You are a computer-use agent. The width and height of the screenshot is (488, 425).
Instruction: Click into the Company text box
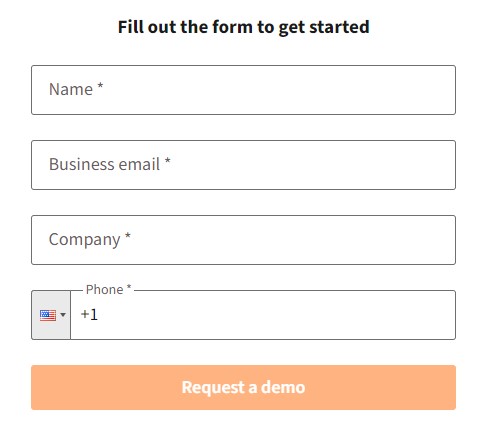click(x=243, y=240)
